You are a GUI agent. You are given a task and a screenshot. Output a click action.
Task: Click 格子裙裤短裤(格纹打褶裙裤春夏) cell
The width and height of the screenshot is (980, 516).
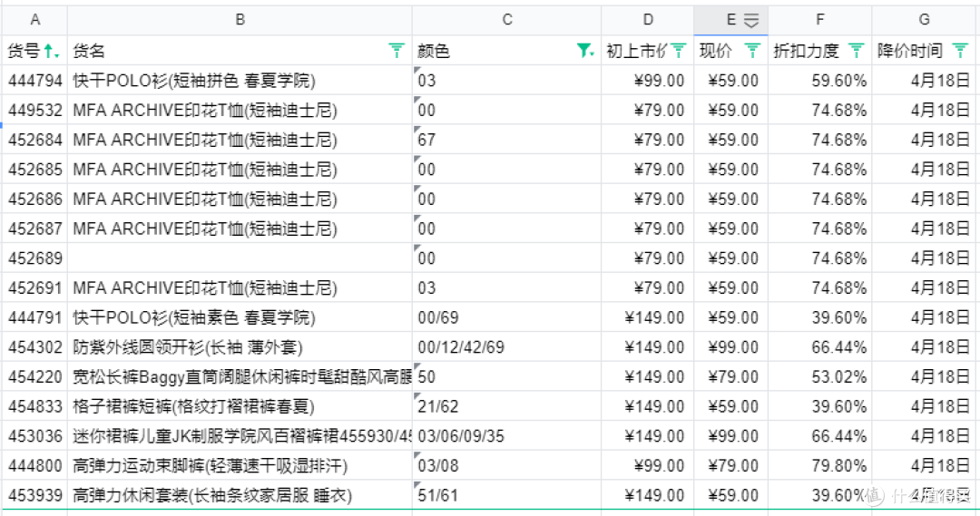click(x=240, y=407)
